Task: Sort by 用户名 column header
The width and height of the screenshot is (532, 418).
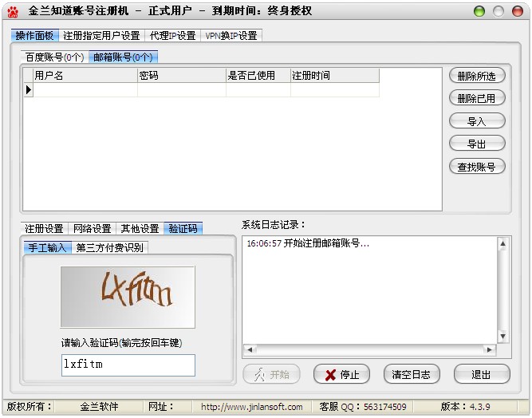Action: 85,75
